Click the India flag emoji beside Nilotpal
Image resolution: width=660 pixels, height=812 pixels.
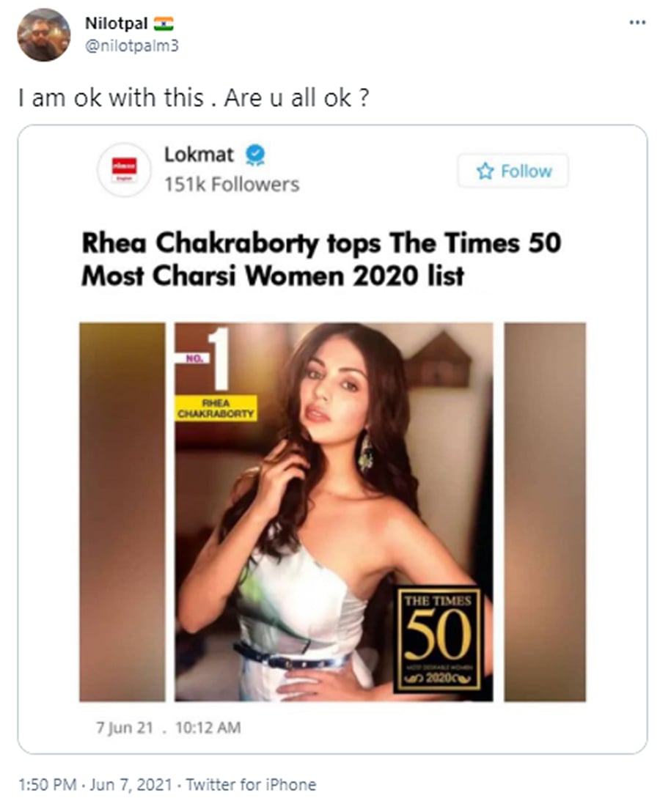[x=164, y=23]
